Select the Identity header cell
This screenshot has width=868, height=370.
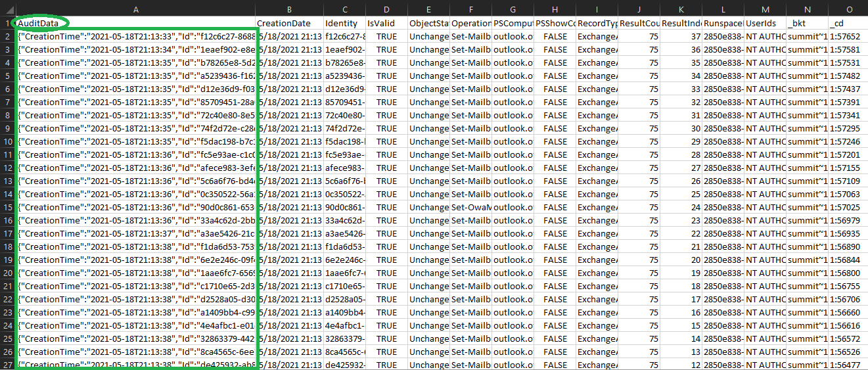[344, 23]
